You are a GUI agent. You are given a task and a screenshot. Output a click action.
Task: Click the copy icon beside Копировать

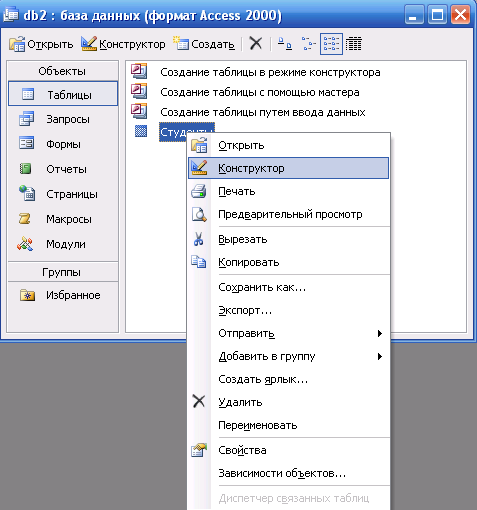(199, 262)
